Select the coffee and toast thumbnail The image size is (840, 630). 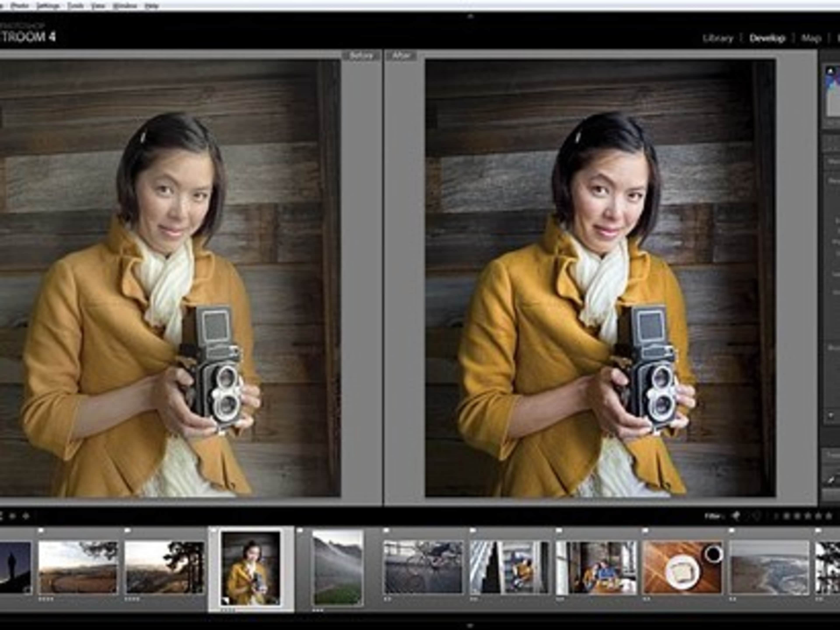(x=682, y=568)
